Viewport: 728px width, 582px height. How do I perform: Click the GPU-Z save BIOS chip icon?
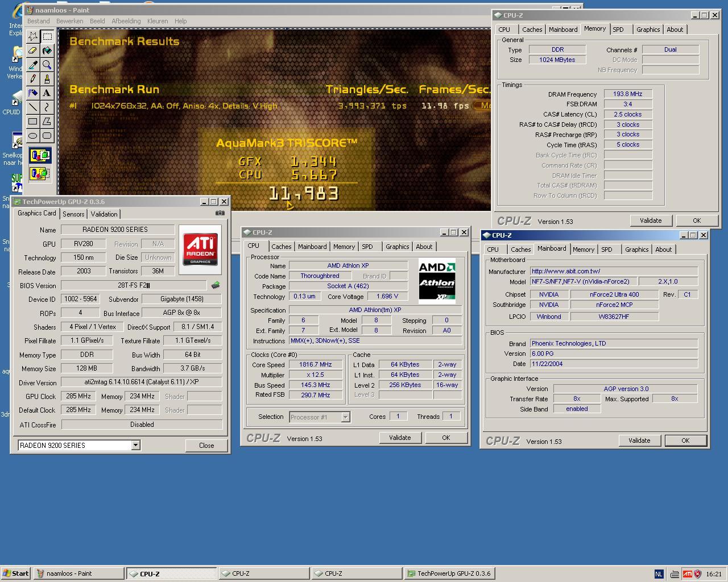click(216, 285)
